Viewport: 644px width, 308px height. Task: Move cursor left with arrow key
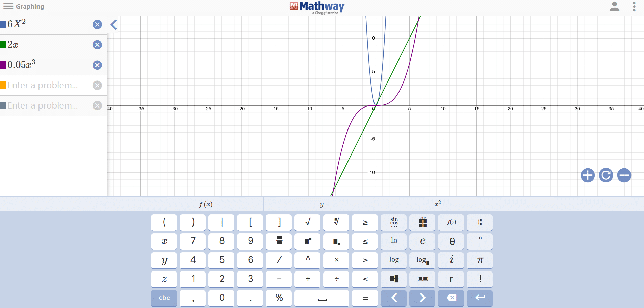(394, 298)
